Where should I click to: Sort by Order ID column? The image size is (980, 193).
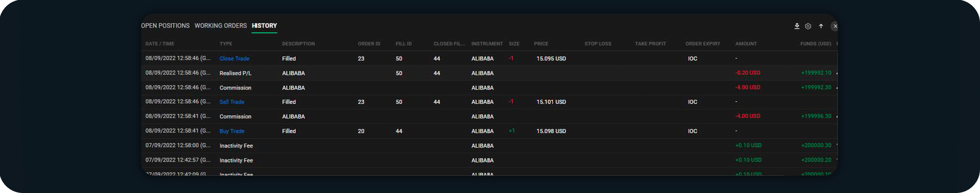click(369, 44)
